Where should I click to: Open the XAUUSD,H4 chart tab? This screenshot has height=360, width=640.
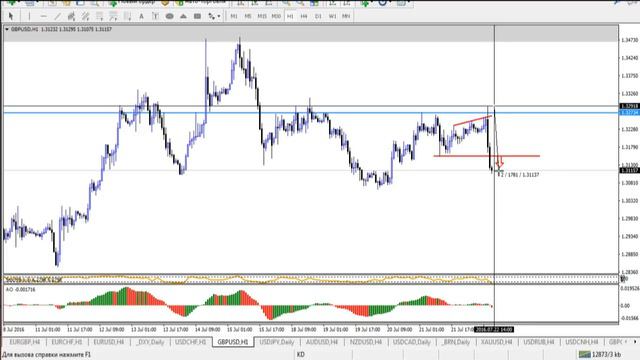click(x=496, y=342)
